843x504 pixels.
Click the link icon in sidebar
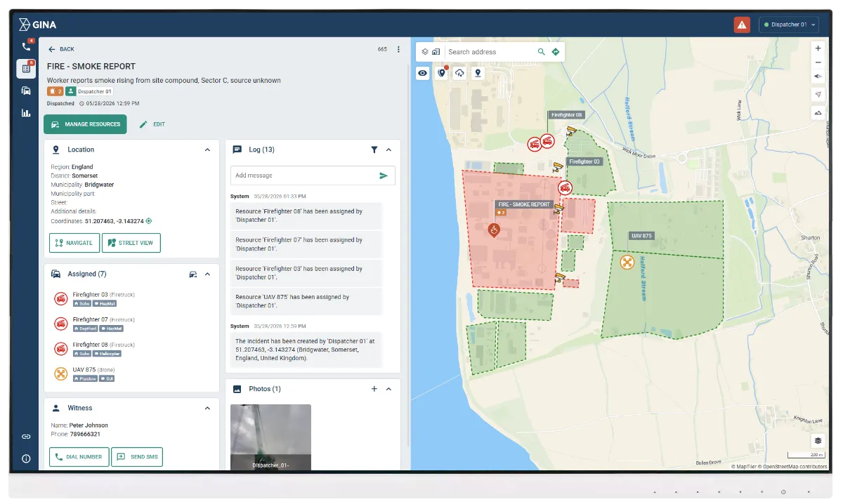[26, 437]
